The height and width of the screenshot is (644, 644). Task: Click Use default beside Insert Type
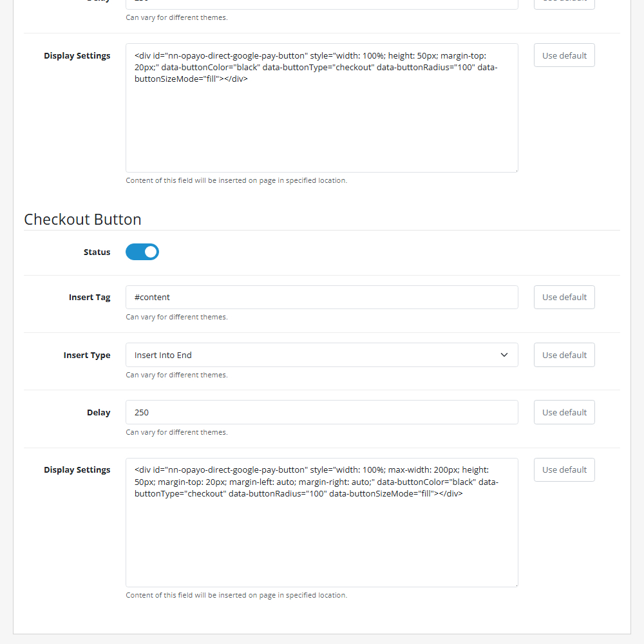tap(564, 355)
